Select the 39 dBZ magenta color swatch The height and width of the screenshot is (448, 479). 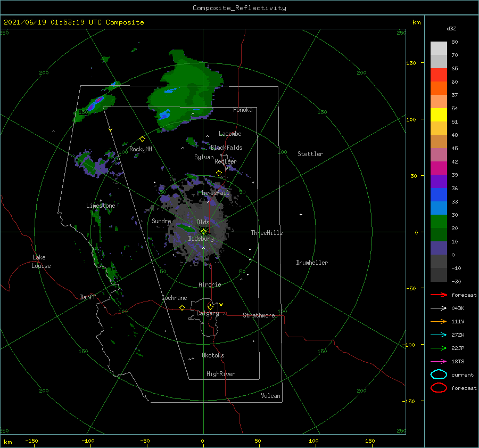(439, 168)
